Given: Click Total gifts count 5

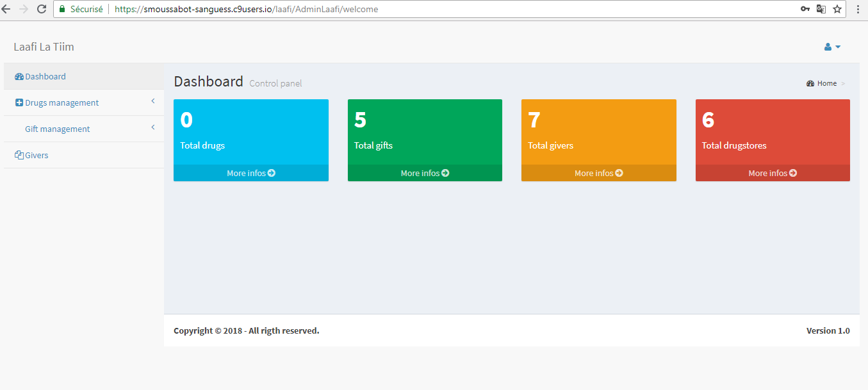Looking at the screenshot, I should (x=360, y=120).
